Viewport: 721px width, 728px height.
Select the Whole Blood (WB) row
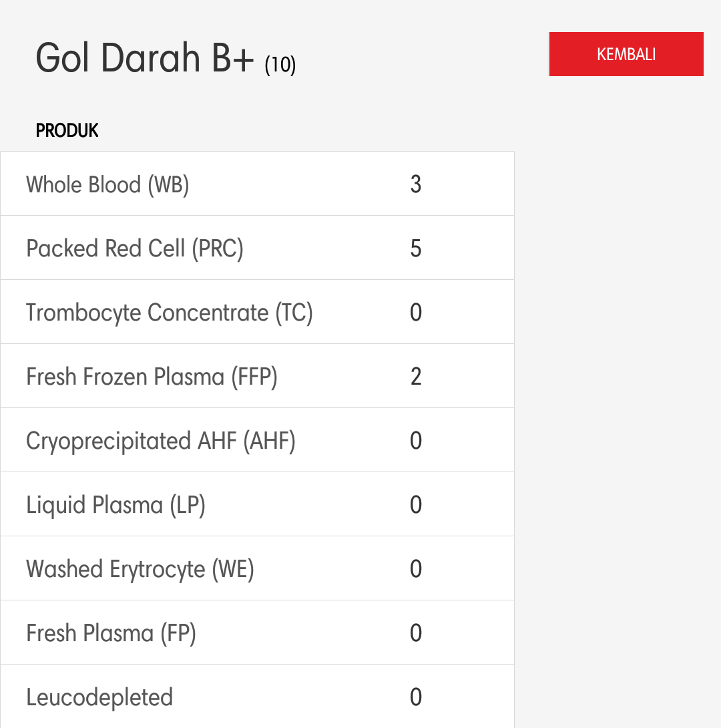tap(257, 184)
